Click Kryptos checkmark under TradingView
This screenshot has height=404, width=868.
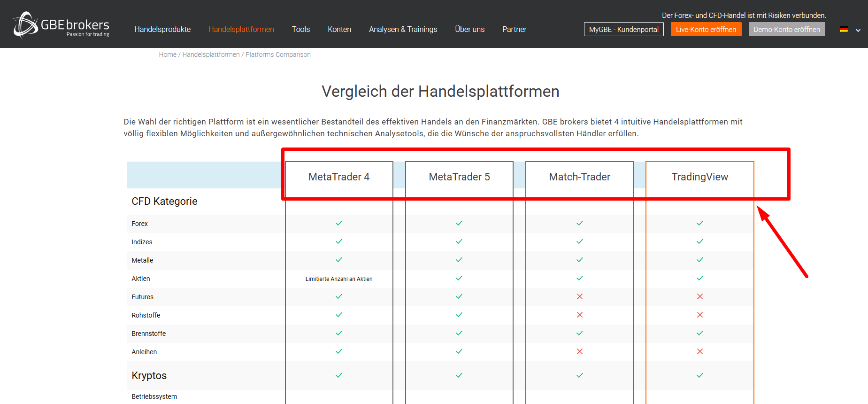700,375
